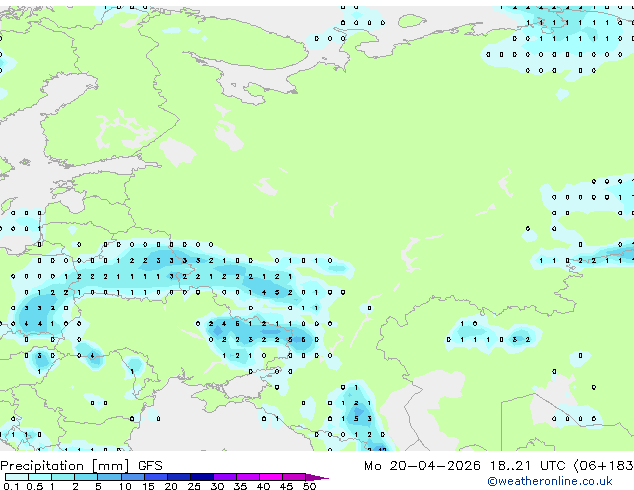Click the 'Precipitation [mm] GFS' title
The width and height of the screenshot is (634, 490).
coord(81,466)
